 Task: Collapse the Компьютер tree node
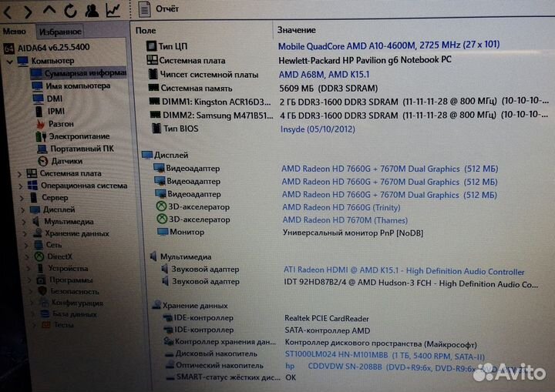click(x=10, y=62)
